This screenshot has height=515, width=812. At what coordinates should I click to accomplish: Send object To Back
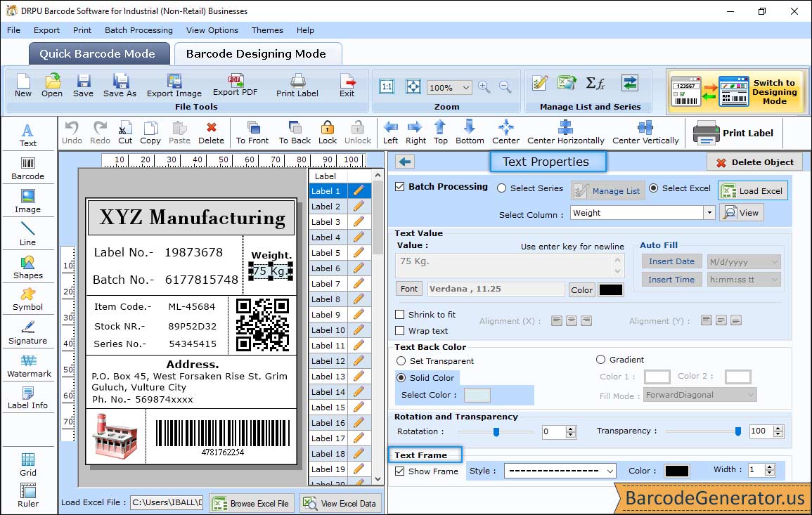point(295,133)
